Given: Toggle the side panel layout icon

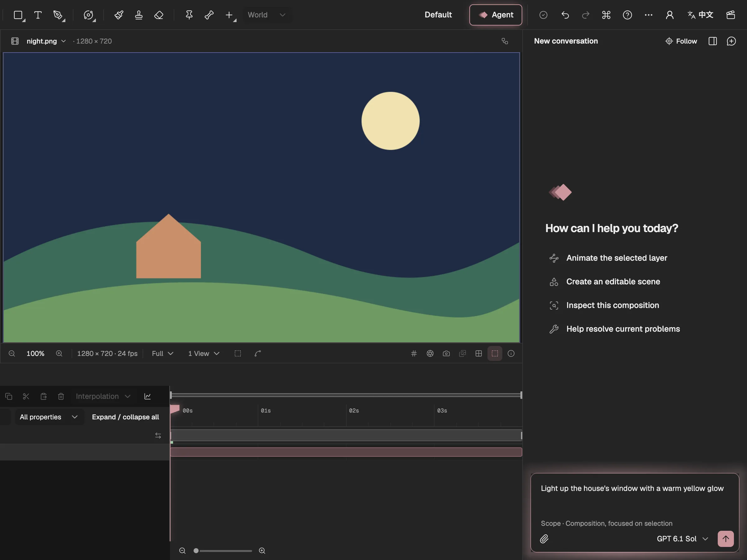Looking at the screenshot, I should 712,41.
